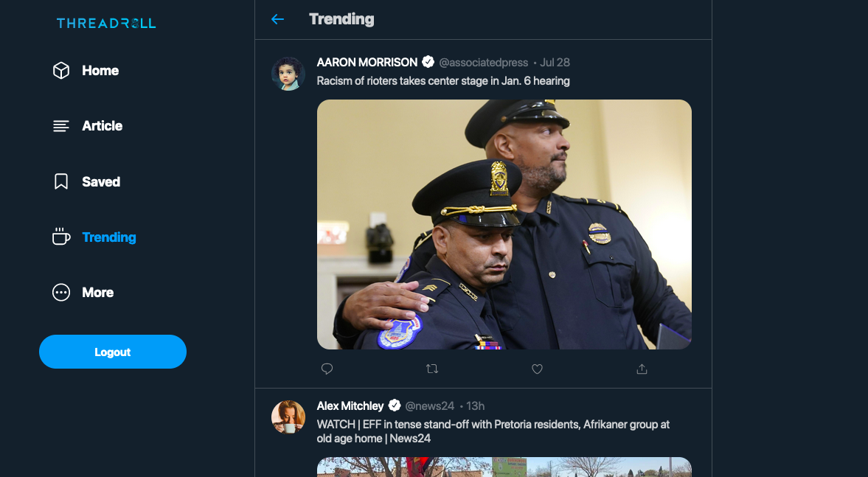View Aaron Morrison's profile avatar
The width and height of the screenshot is (868, 477).
[288, 74]
